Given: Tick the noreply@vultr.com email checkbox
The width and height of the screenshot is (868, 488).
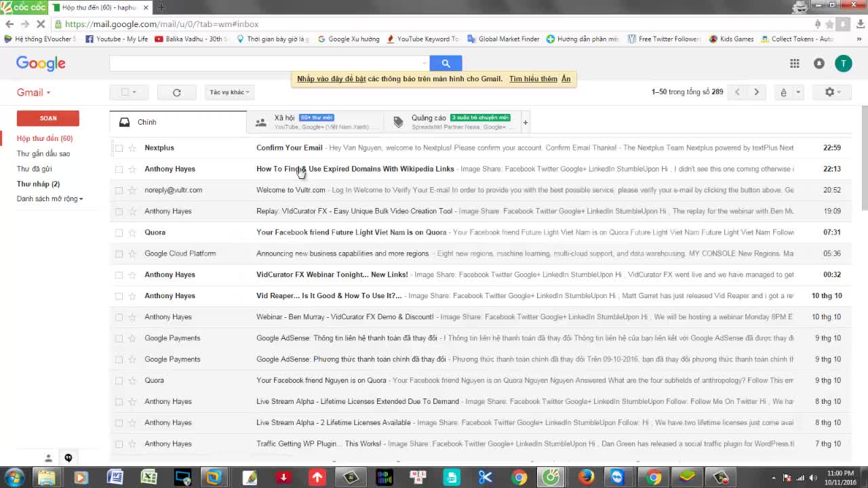Looking at the screenshot, I should pyautogui.click(x=119, y=190).
